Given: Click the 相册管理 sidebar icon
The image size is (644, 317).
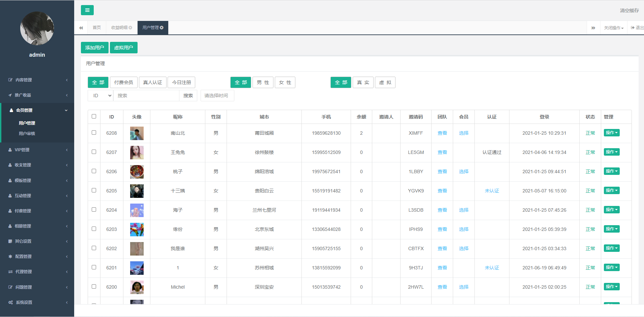Looking at the screenshot, I should point(10,226).
